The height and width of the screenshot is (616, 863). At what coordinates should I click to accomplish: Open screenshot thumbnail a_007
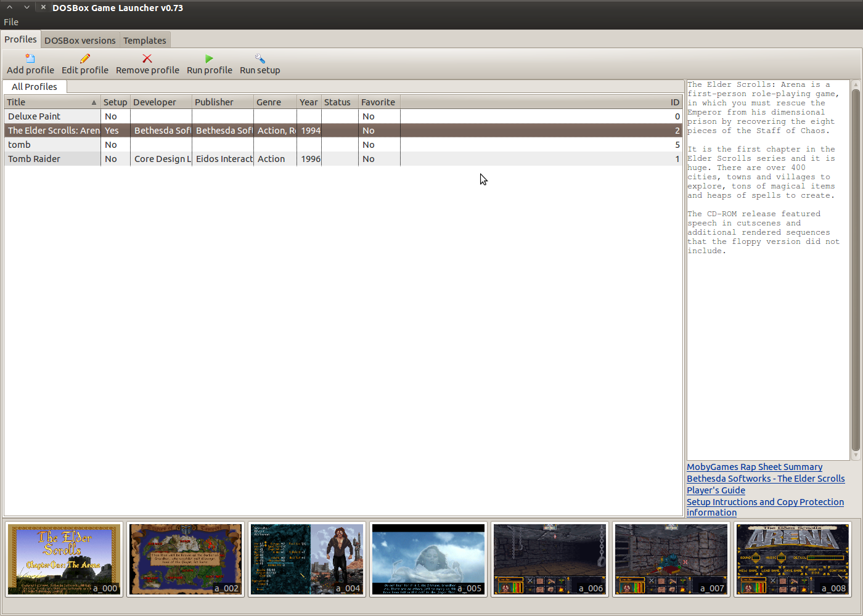pyautogui.click(x=671, y=559)
